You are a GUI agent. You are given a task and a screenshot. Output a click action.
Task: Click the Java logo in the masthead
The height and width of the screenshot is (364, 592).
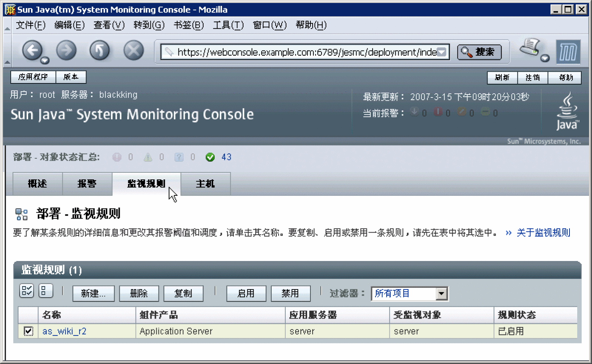tap(568, 111)
